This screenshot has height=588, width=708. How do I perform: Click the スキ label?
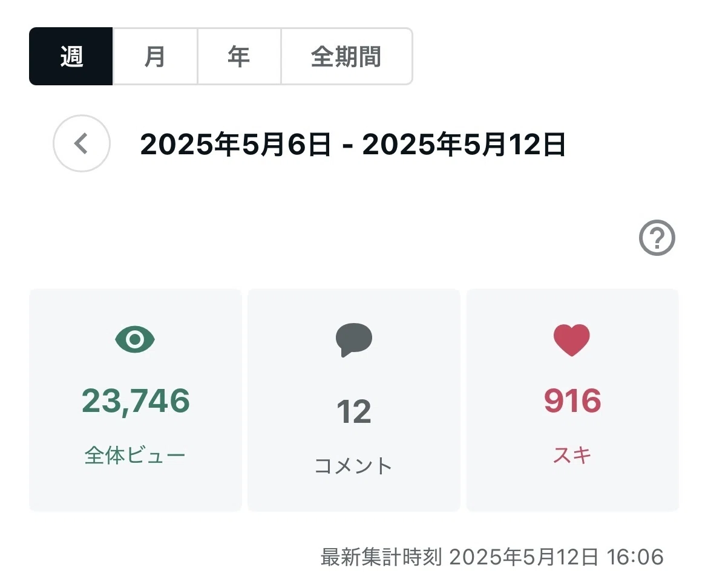pyautogui.click(x=572, y=455)
